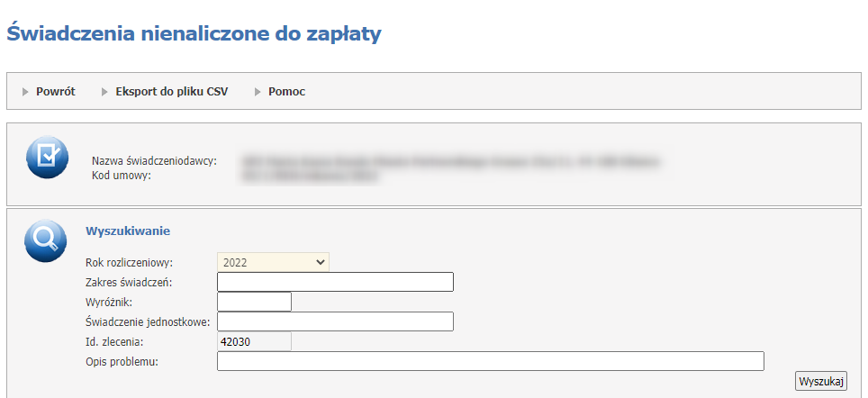Click the Wyszukiwanie section heading
The image size is (868, 398).
127,231
